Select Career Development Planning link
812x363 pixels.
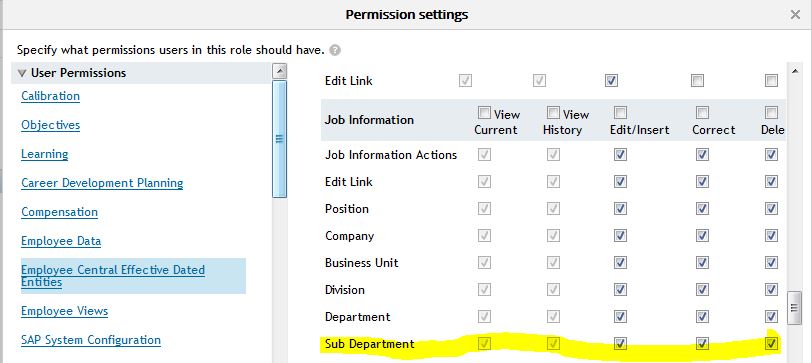point(102,183)
